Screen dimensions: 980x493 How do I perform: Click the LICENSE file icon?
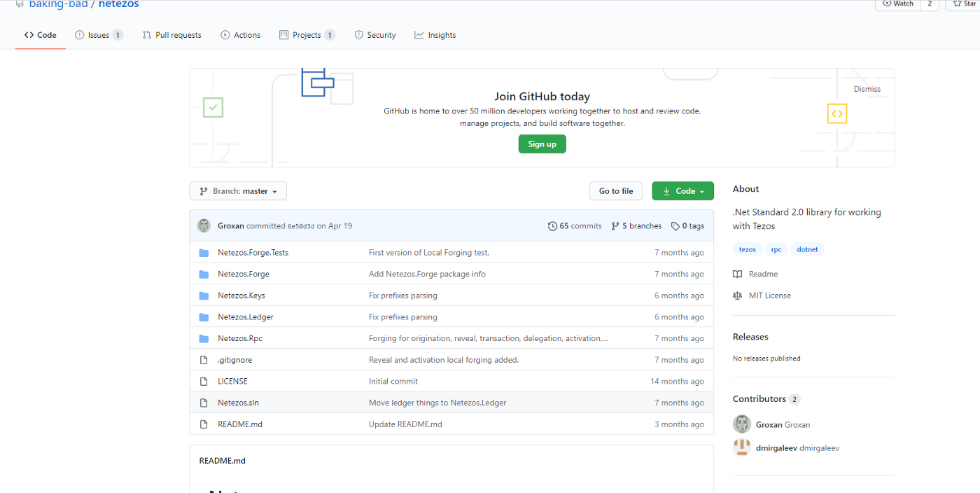[204, 382]
